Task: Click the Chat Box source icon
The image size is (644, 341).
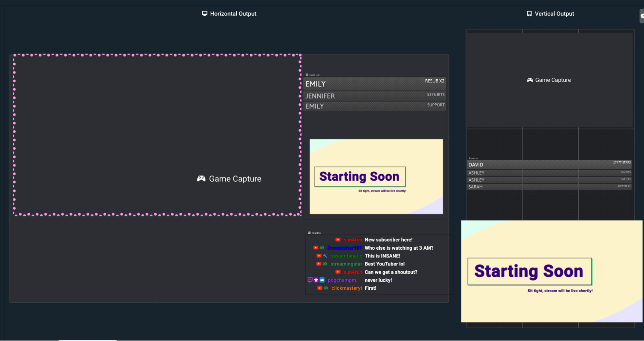Action: tap(309, 233)
